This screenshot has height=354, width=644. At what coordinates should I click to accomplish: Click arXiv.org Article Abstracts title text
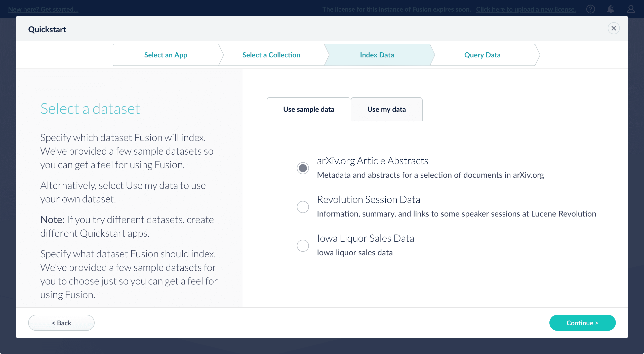tap(372, 161)
